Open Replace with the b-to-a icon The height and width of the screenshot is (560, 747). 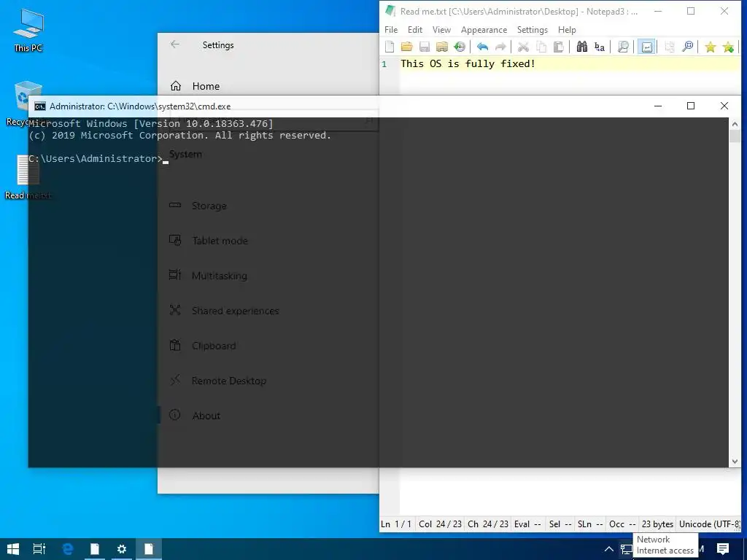tap(600, 47)
